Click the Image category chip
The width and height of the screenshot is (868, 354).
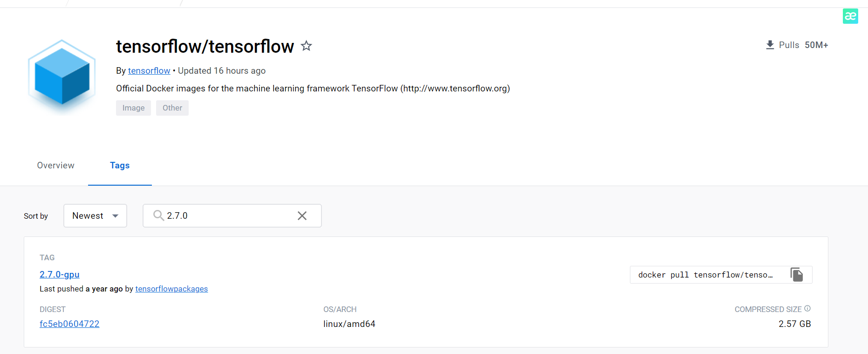click(x=133, y=108)
